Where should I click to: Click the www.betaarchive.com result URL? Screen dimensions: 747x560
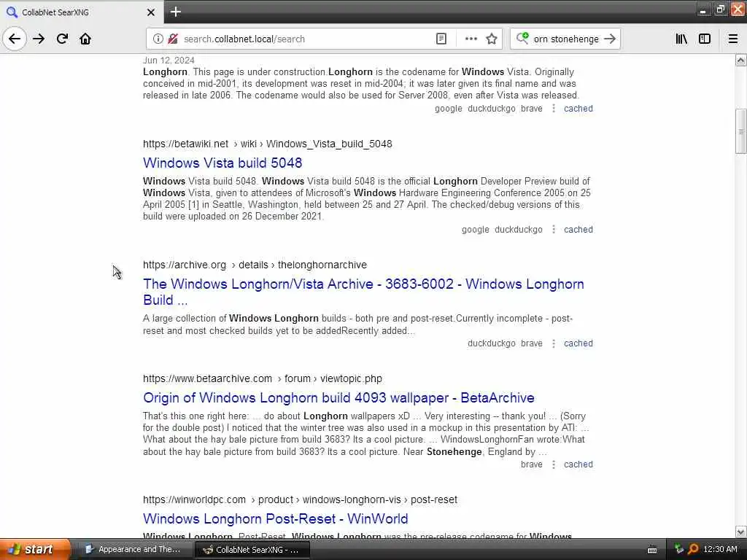coord(263,378)
